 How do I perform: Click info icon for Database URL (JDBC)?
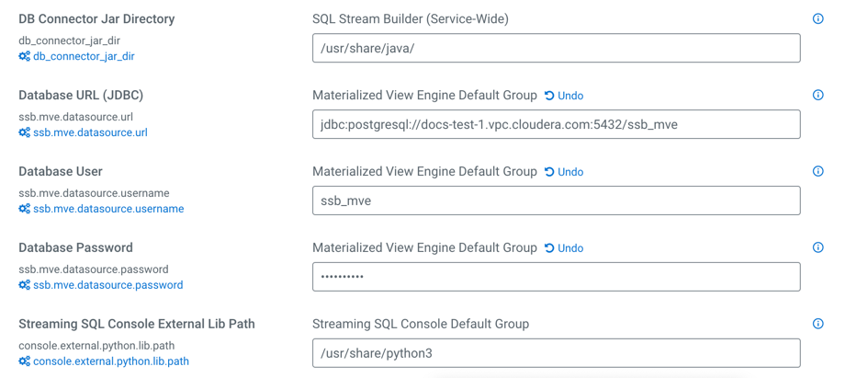[x=817, y=96]
